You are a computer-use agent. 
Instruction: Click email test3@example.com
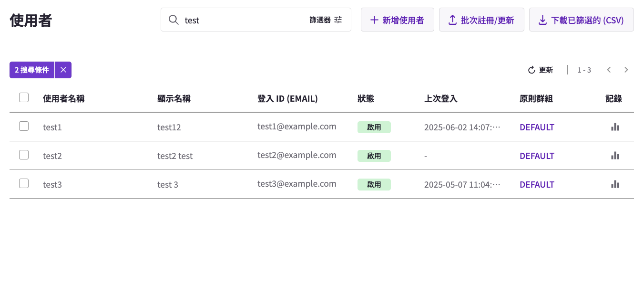pyautogui.click(x=297, y=184)
